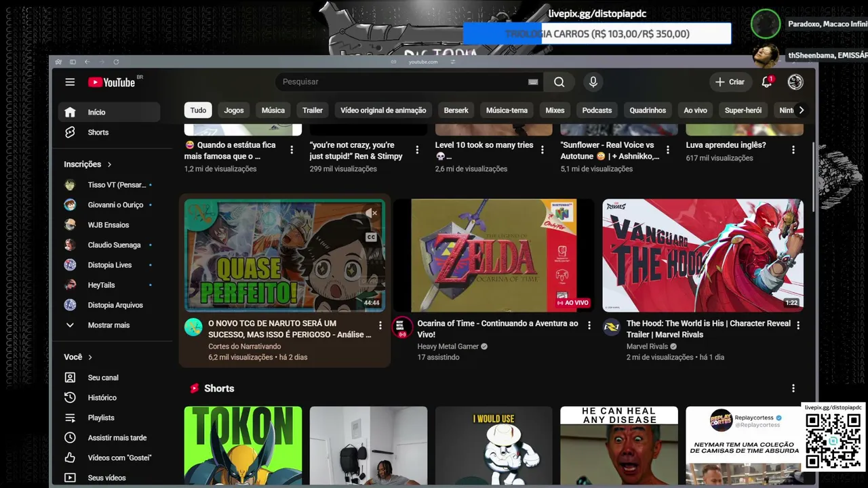868x488 pixels.
Task: Open the Cortes do Narrativando channel link
Action: 244,346
